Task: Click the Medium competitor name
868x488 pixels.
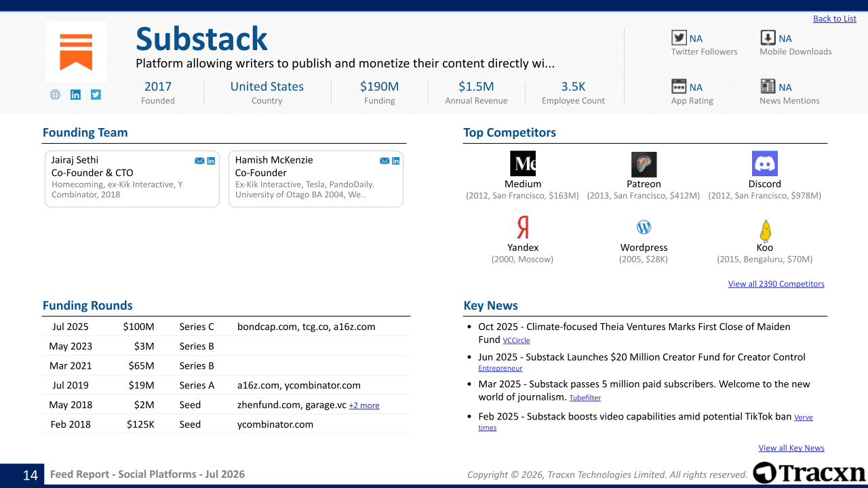Action: coord(523,184)
